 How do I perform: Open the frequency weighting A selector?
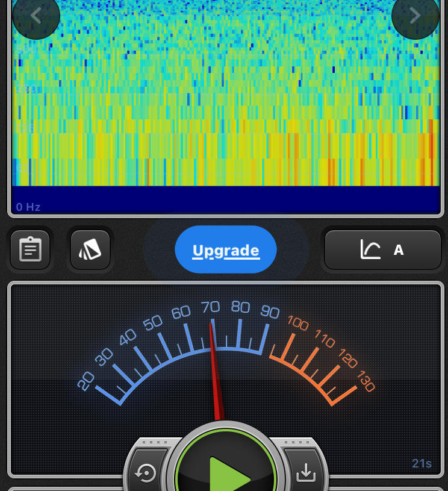pyautogui.click(x=383, y=249)
